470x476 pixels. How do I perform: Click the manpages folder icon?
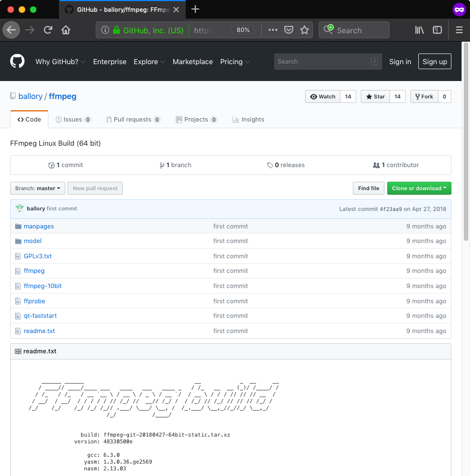(18, 226)
